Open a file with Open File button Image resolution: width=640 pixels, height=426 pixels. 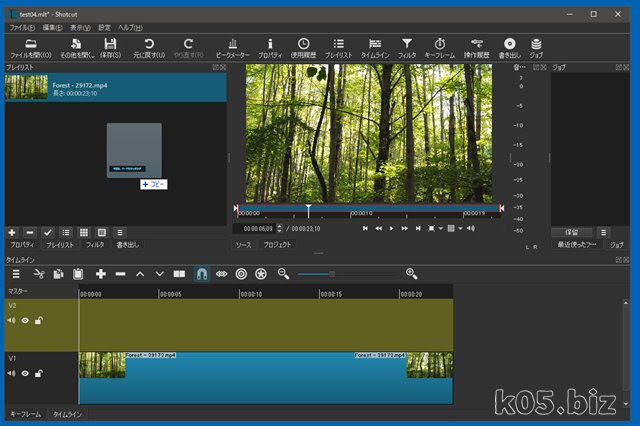[x=31, y=48]
